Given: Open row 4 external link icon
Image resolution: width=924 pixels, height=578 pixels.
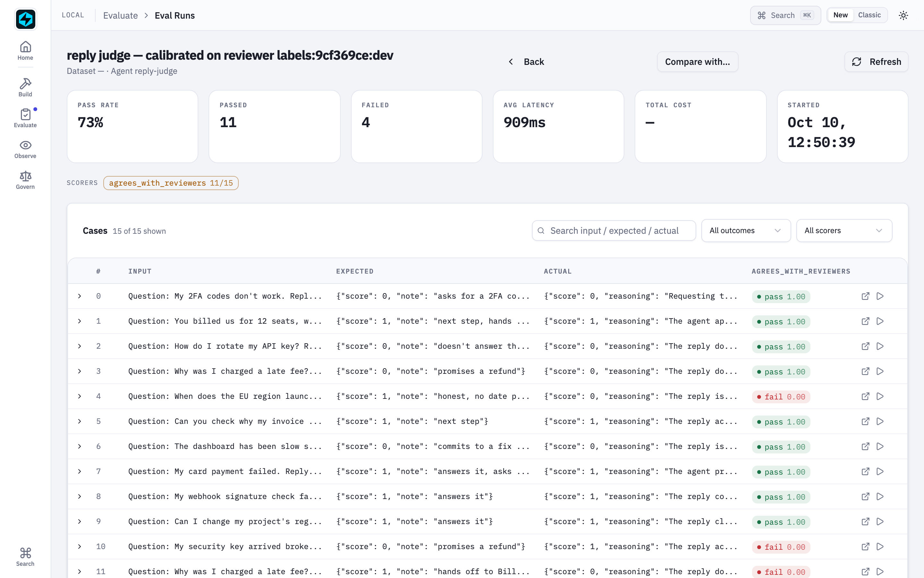Looking at the screenshot, I should click(x=865, y=396).
